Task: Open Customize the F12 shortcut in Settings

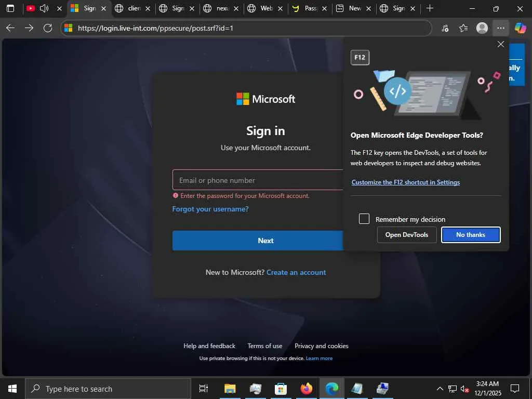Action: 405,182
